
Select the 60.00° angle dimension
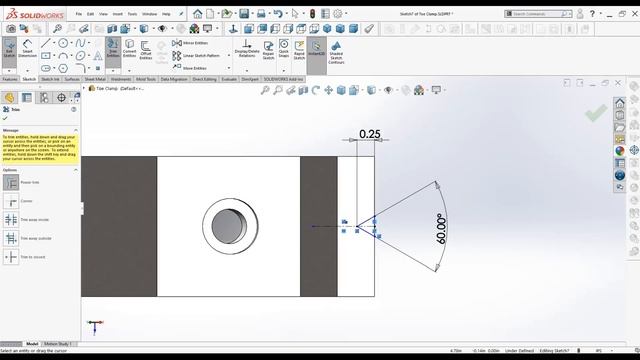tap(441, 229)
